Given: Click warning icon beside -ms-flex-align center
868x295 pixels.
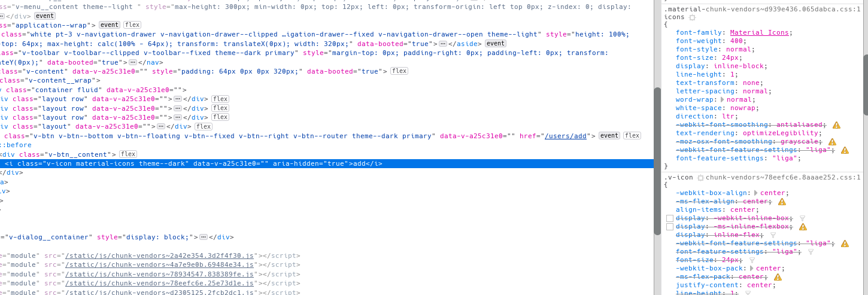Looking at the screenshot, I should (x=782, y=202).
